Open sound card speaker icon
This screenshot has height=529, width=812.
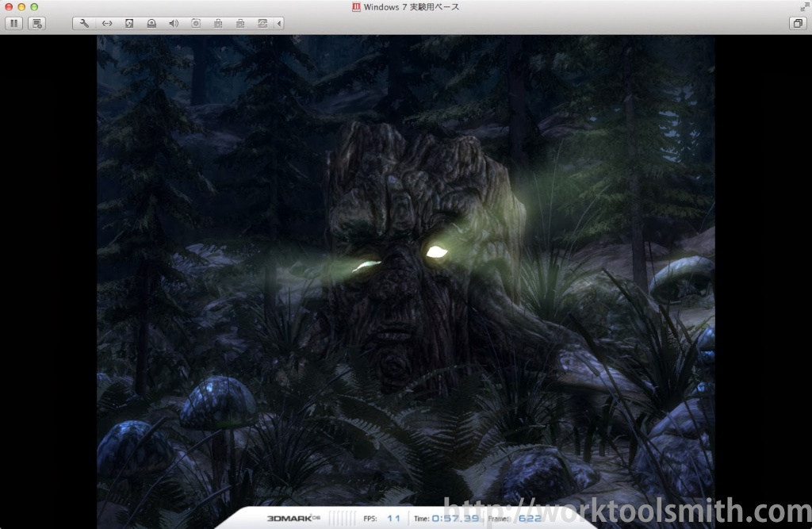(174, 23)
